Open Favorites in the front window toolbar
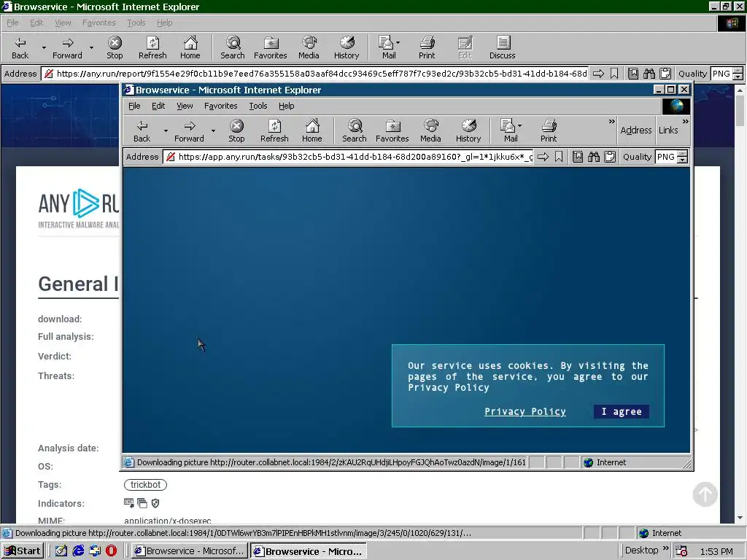This screenshot has height=560, width=747. point(392,131)
